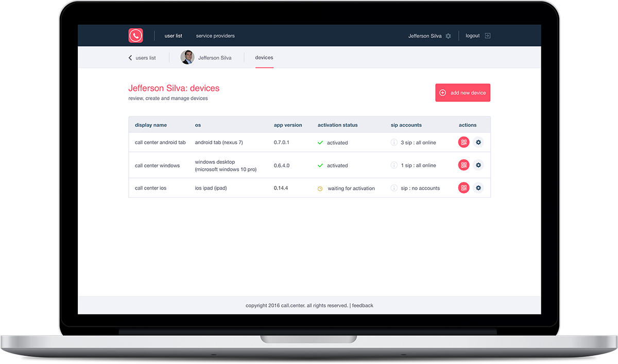Screen dimensions: 618x364
Task: Open settings gear for call center windows
Action: click(x=478, y=165)
